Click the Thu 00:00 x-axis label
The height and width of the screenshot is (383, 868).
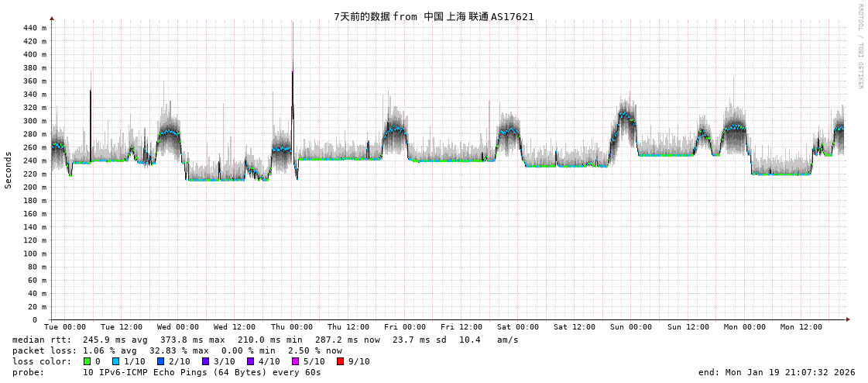tap(291, 327)
